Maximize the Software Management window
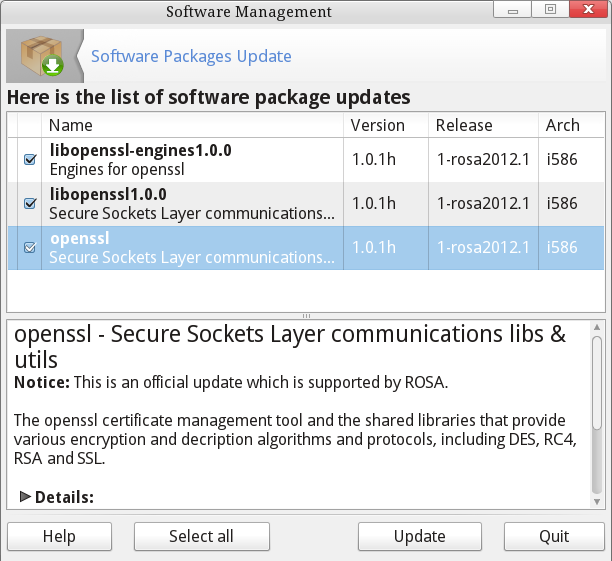Image resolution: width=612 pixels, height=561 pixels. tap(550, 11)
